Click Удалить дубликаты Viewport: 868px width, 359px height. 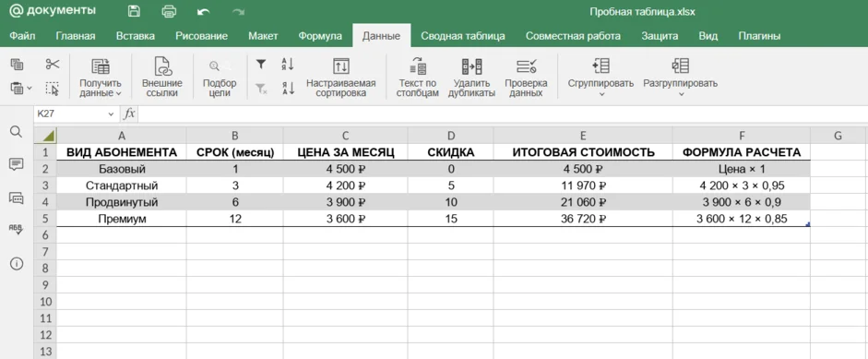pyautogui.click(x=471, y=78)
